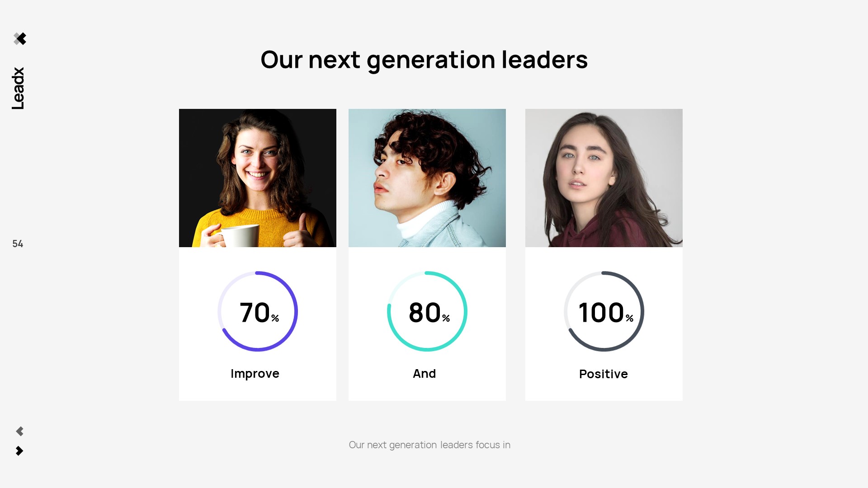Select the footer caption text

click(x=429, y=445)
